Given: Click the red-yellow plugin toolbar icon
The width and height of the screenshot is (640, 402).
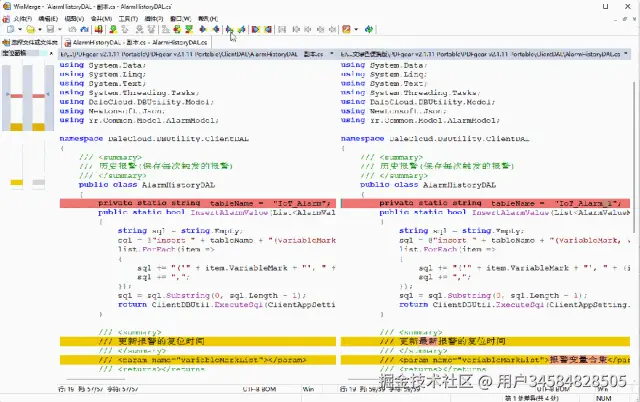Looking at the screenshot, I should (346, 29).
